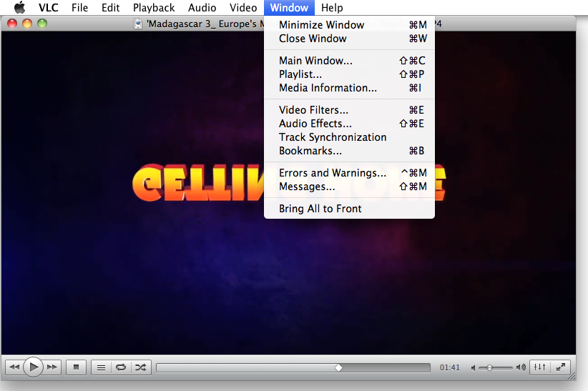Set volume to max via loud speaker icon
The height and width of the screenshot is (391, 588).
pyautogui.click(x=521, y=367)
